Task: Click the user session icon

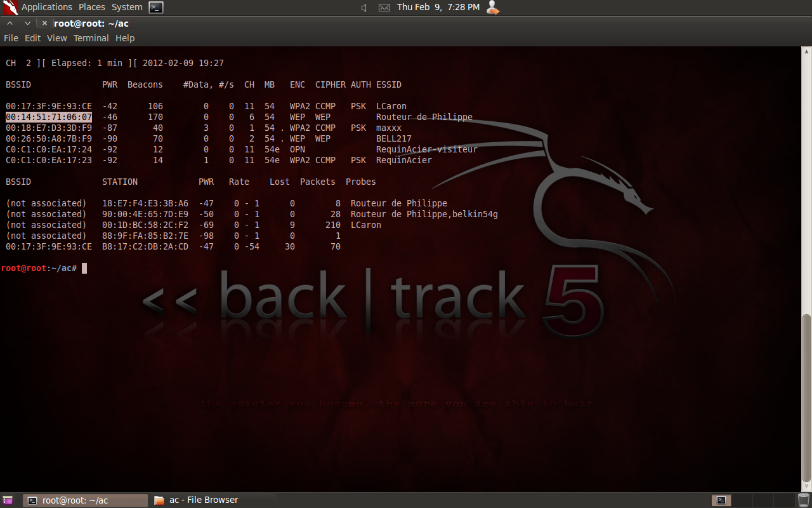Action: click(x=493, y=8)
